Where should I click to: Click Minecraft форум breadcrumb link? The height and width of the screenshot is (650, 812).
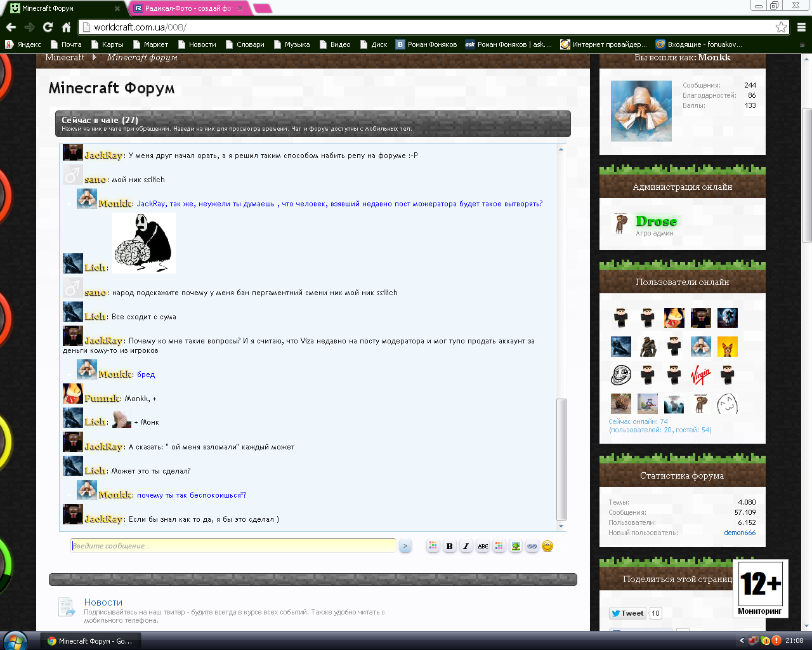pos(142,58)
